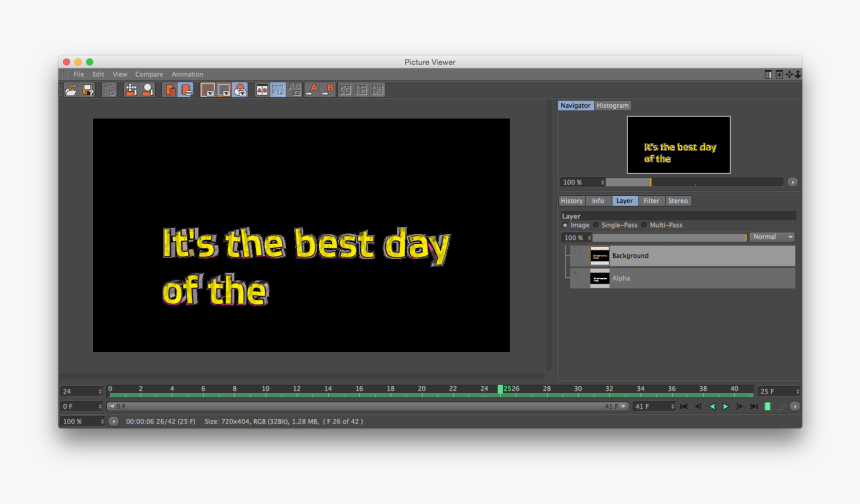Click the first grayed stereo layout icon

(x=344, y=90)
